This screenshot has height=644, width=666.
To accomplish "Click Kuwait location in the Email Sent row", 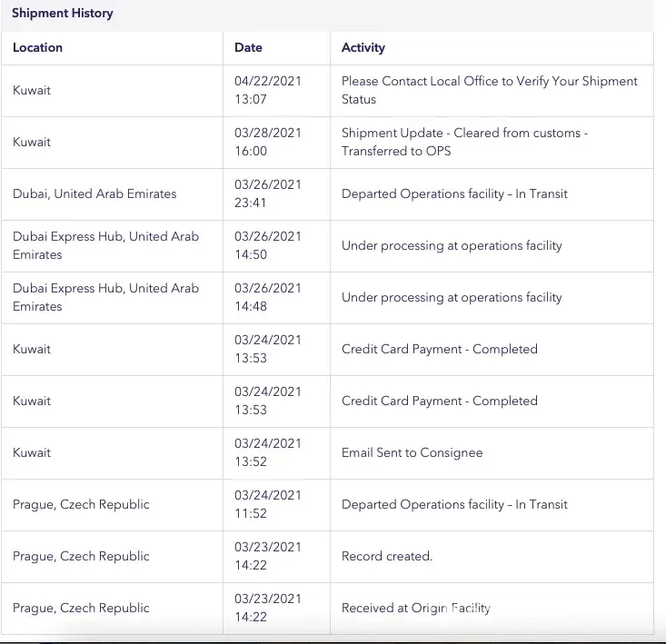I will (x=32, y=452).
